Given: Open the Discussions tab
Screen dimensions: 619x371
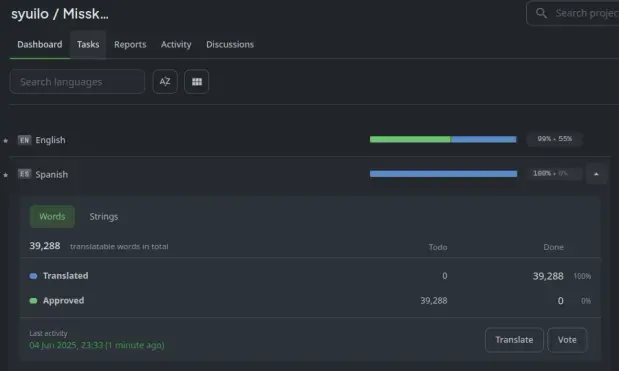Looking at the screenshot, I should coord(230,45).
